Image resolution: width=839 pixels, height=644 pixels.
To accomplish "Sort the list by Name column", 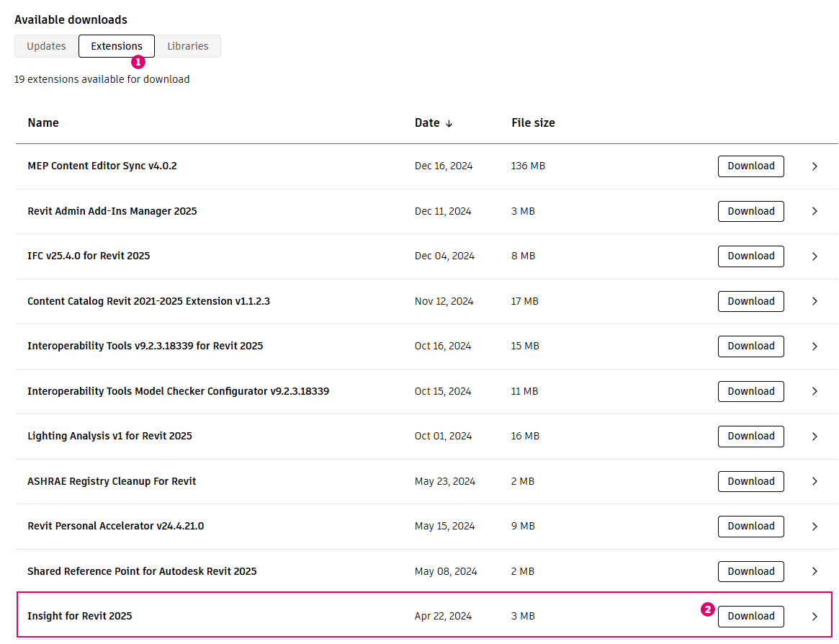I will (42, 122).
